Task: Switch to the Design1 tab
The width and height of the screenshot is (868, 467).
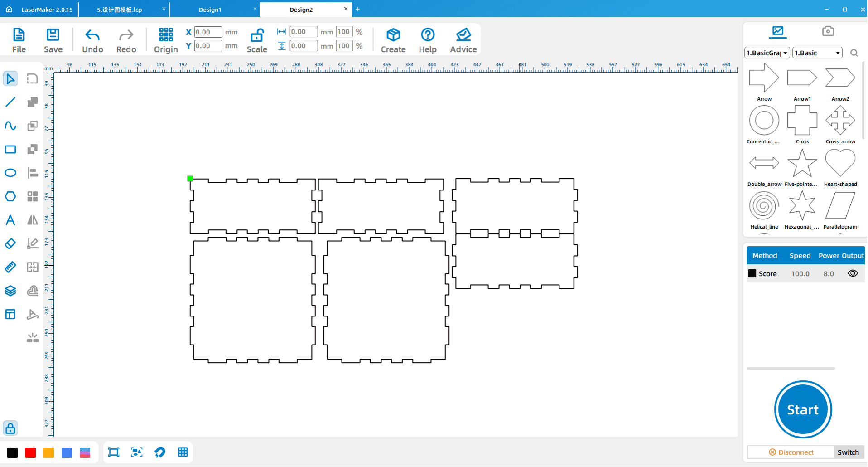Action: point(210,10)
